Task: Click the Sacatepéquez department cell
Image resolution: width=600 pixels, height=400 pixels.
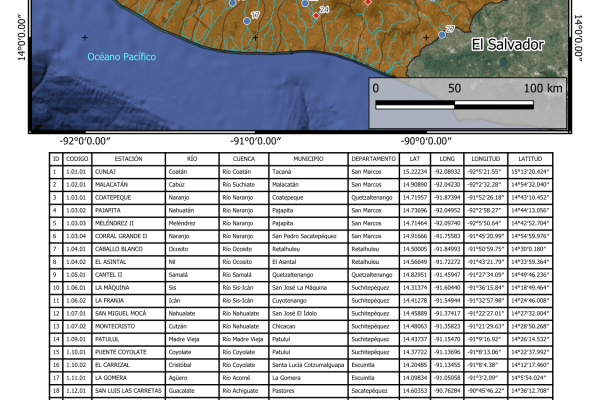Action: point(373,391)
